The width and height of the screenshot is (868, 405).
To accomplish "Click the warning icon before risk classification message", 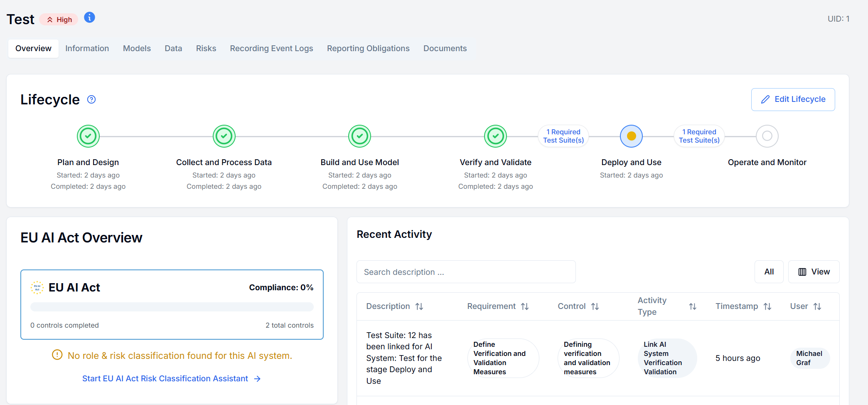I will coord(57,356).
